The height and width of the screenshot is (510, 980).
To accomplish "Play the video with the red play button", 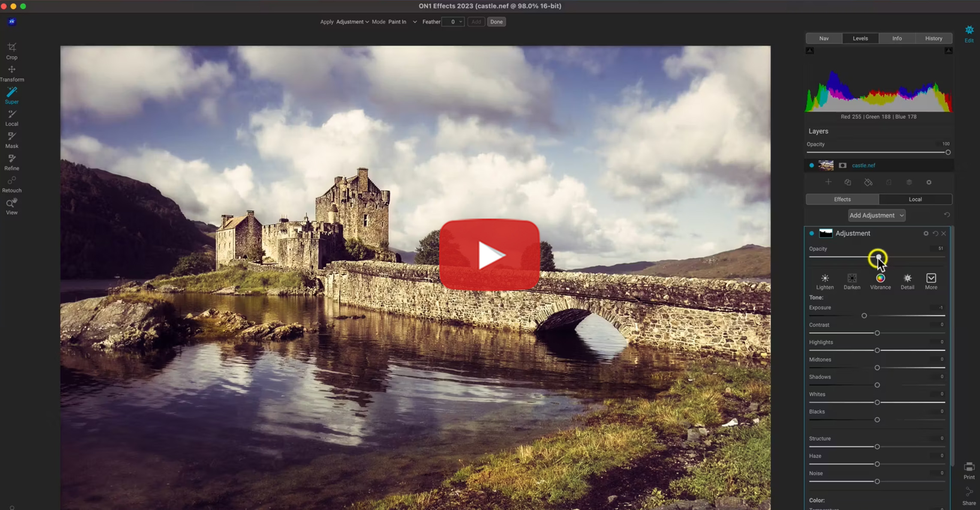I will [489, 255].
